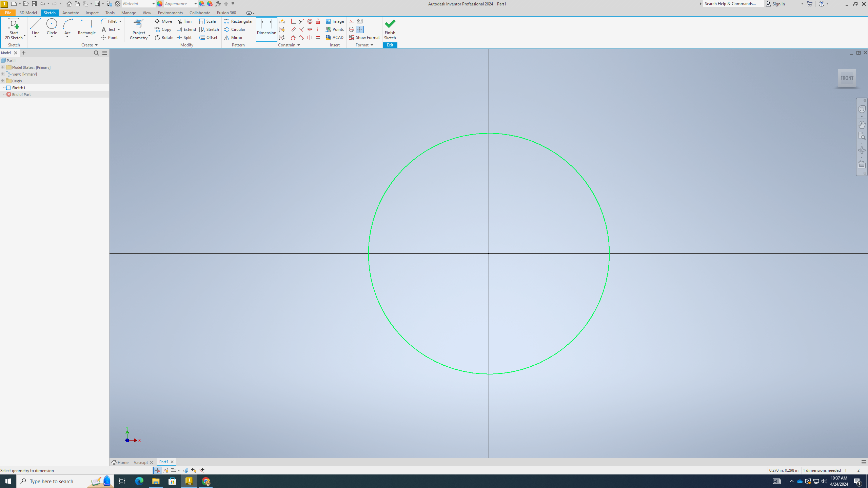
Task: Select the Rectangle tool
Action: [87, 27]
